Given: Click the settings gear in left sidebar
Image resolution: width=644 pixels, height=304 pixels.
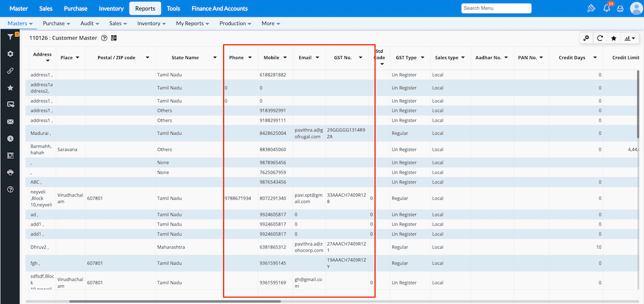Looking at the screenshot, I should point(10,54).
